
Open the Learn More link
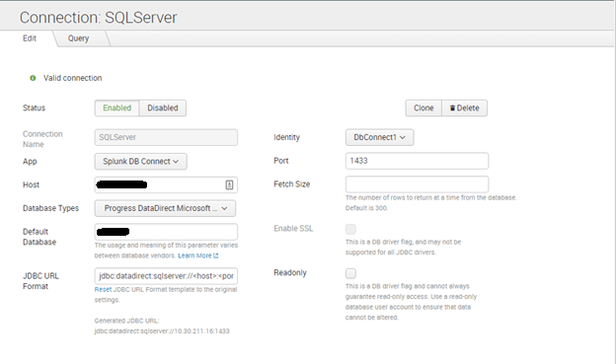click(194, 255)
